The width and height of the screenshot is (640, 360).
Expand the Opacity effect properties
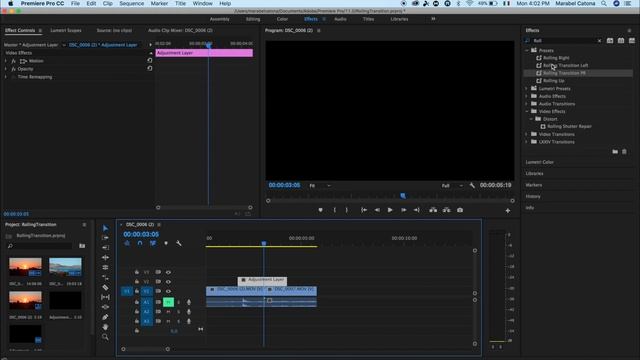coord(6,69)
